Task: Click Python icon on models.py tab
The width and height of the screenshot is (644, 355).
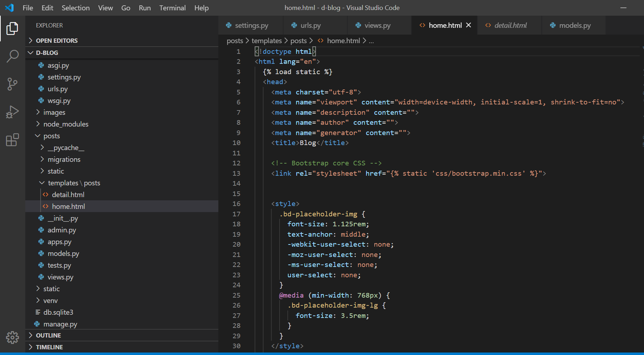Action: [553, 25]
